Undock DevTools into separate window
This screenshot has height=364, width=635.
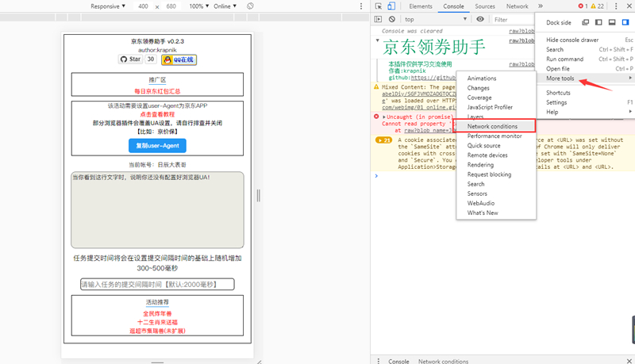click(x=585, y=22)
